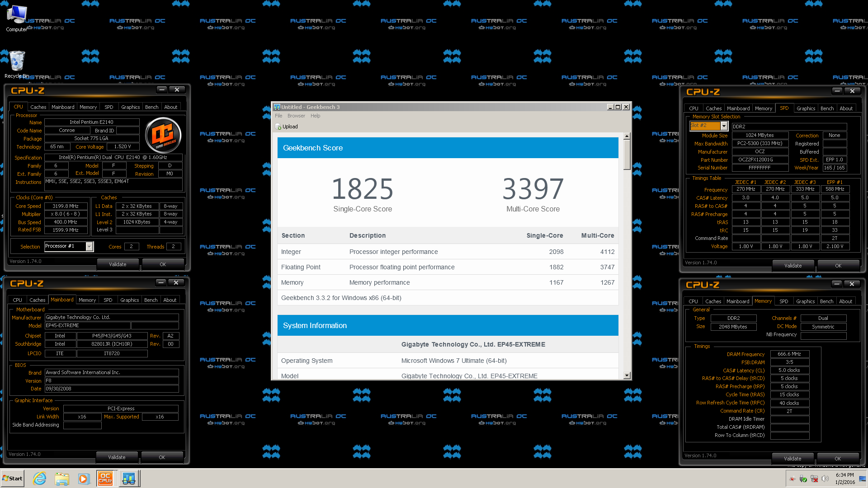The width and height of the screenshot is (868, 488).
Task: Click OK in CPU-Z SPD window
Action: click(x=838, y=266)
